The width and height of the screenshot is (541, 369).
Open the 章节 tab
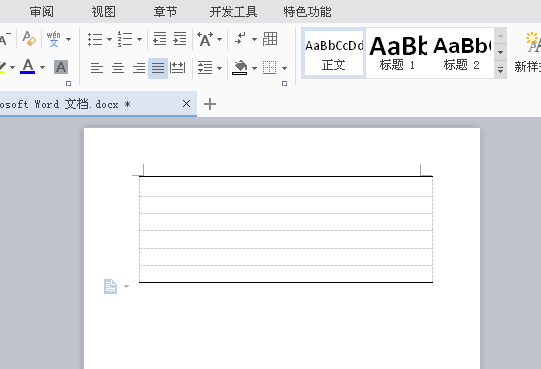click(x=165, y=12)
